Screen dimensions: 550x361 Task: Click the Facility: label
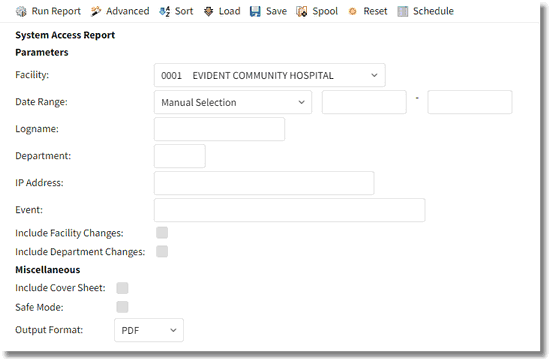coord(32,75)
